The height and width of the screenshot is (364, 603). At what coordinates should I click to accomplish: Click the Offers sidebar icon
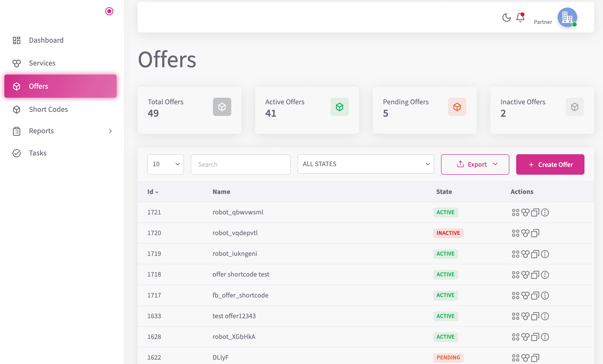[x=16, y=86]
